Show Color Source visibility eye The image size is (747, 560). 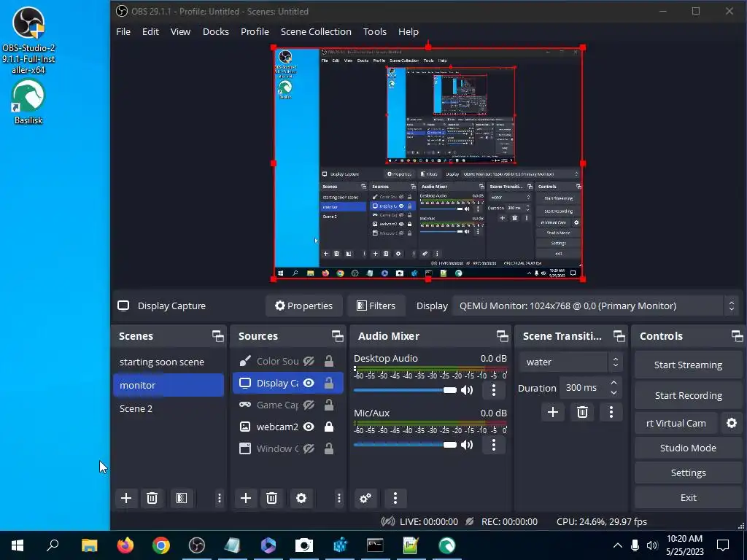pyautogui.click(x=309, y=362)
